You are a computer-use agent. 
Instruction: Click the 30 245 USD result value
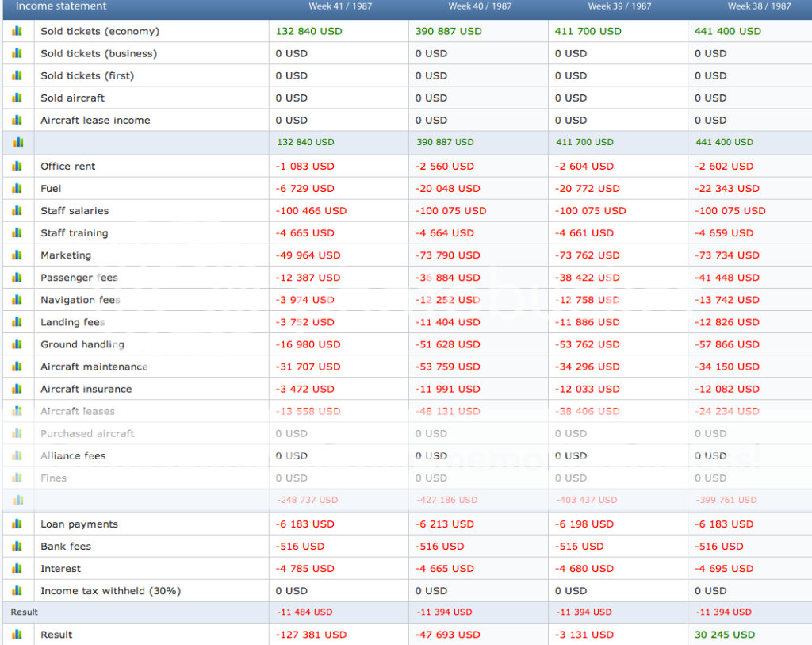pos(725,635)
